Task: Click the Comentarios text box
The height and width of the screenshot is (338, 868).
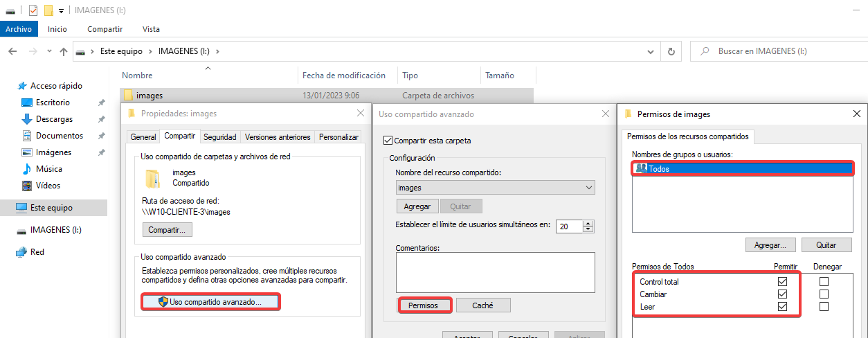Action: pos(495,272)
